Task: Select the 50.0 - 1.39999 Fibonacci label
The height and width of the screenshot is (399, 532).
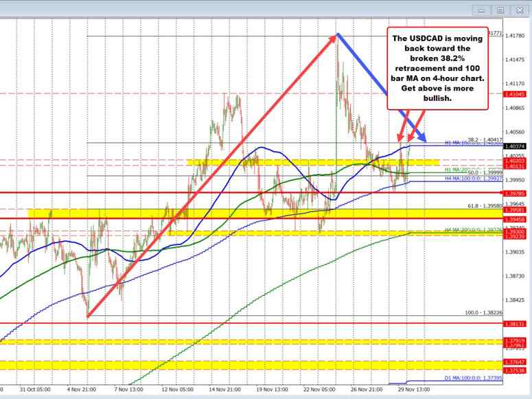Action: click(x=485, y=173)
